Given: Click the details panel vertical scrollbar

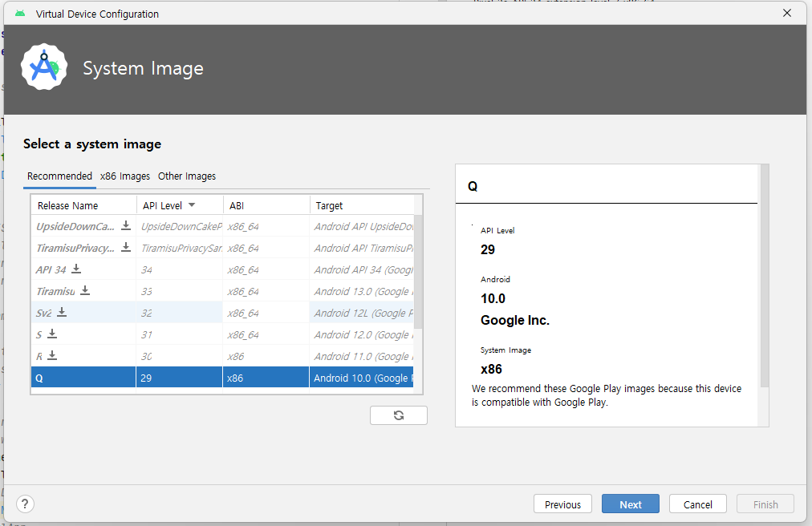Looking at the screenshot, I should (x=765, y=275).
